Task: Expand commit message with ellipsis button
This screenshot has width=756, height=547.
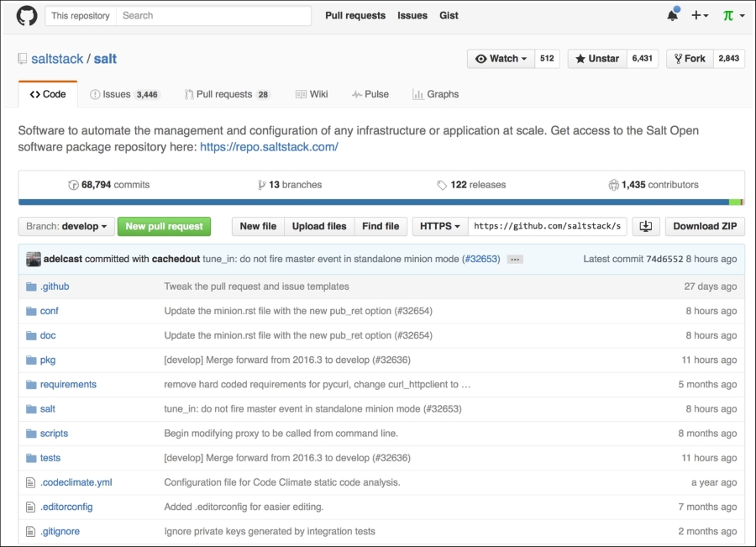Action: [515, 260]
